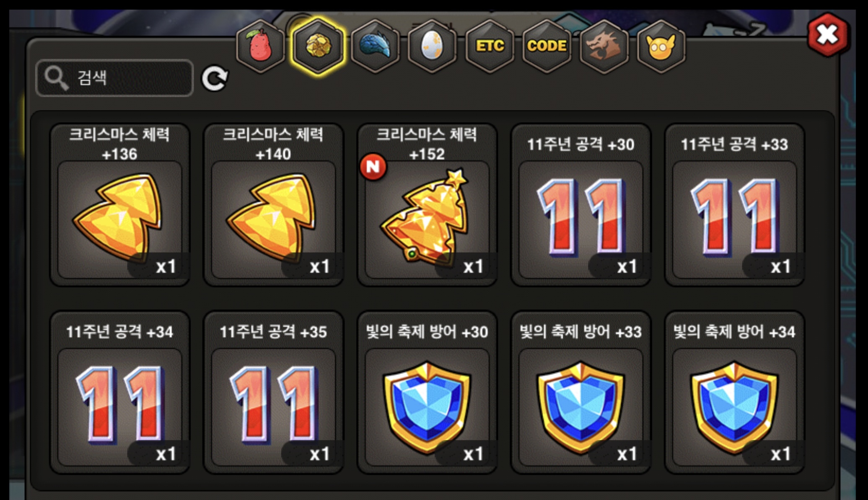Choose the 11주년 공격 +33 item
The image size is (868, 500).
(734, 204)
